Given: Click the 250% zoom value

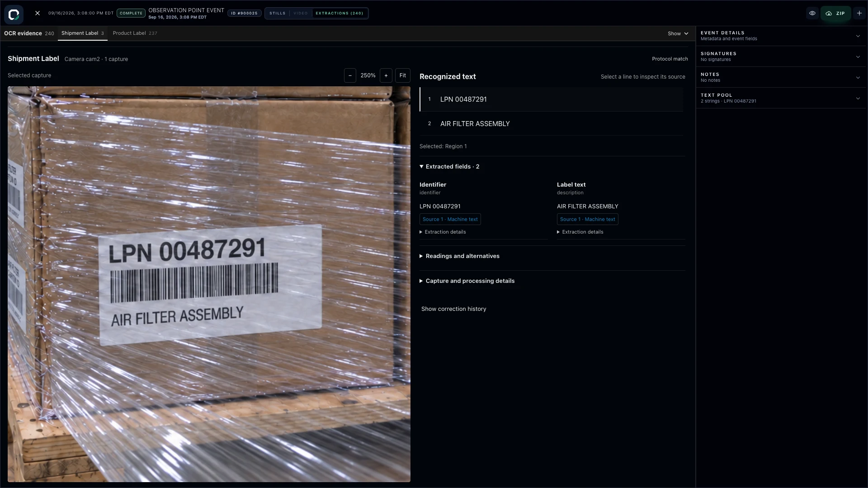Looking at the screenshot, I should [368, 75].
